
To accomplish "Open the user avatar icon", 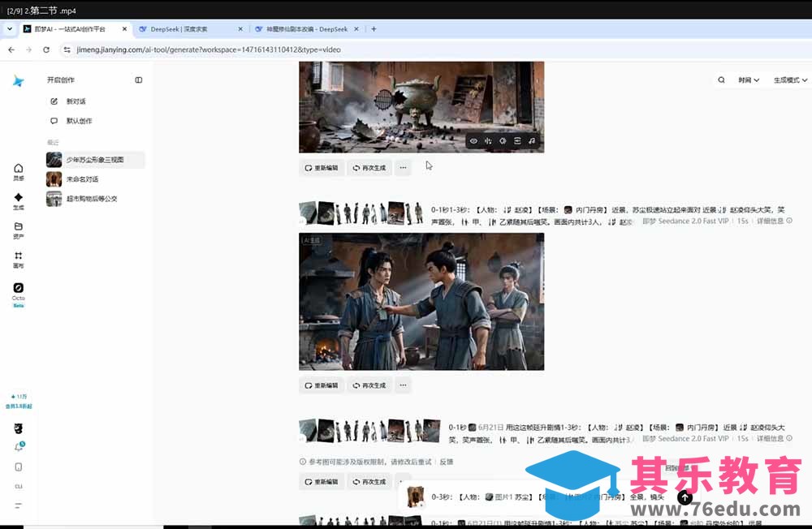I will [18, 428].
